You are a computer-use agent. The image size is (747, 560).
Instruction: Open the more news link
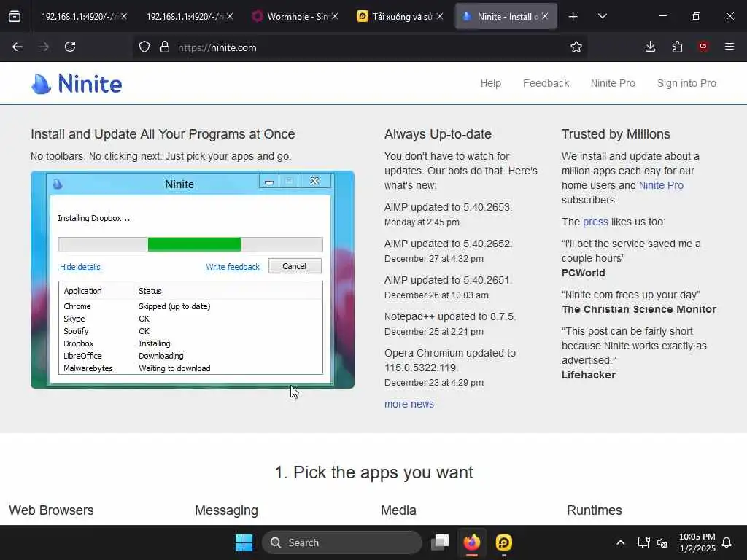click(409, 404)
